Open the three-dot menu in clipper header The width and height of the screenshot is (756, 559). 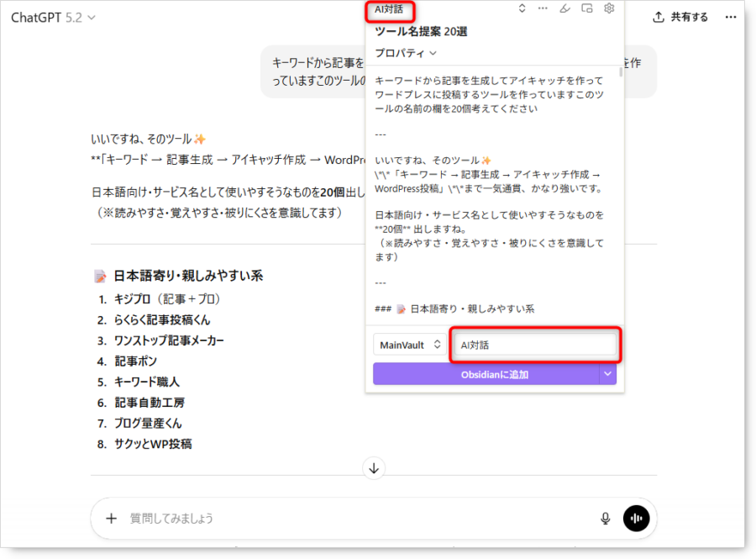click(543, 8)
